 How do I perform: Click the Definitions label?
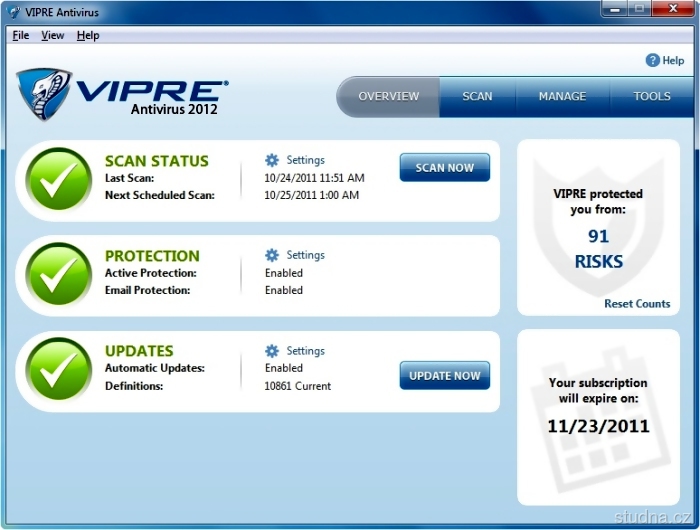[x=134, y=386]
